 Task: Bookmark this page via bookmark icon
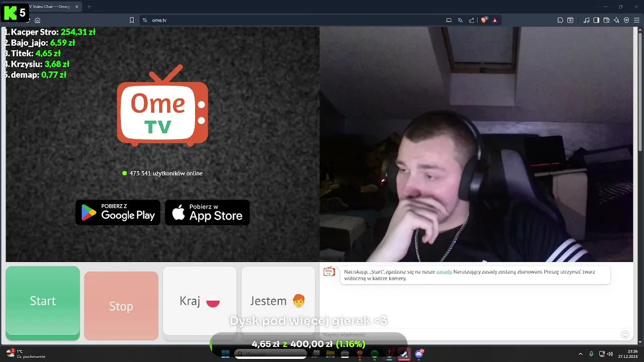click(132, 20)
